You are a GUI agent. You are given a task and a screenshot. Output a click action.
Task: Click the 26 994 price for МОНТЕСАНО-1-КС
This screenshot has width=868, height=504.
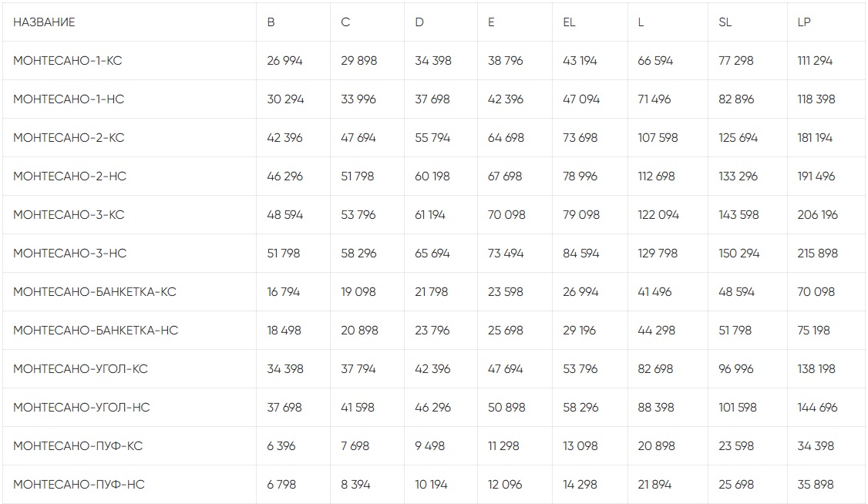(284, 61)
